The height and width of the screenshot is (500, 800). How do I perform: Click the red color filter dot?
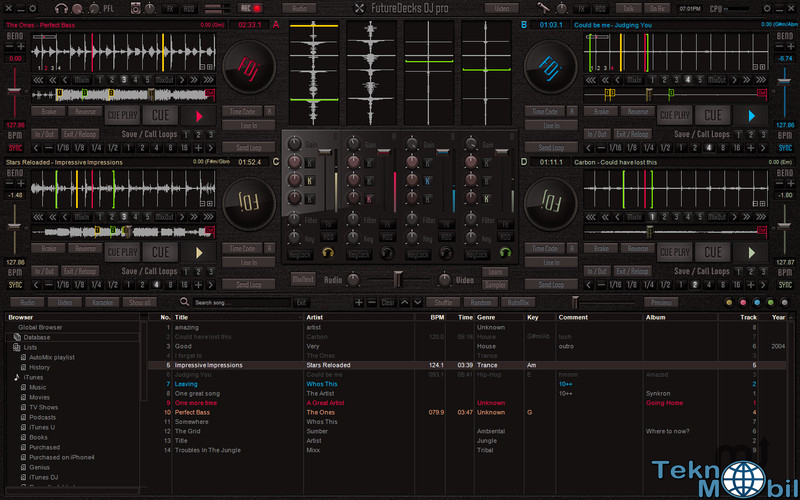click(x=743, y=303)
